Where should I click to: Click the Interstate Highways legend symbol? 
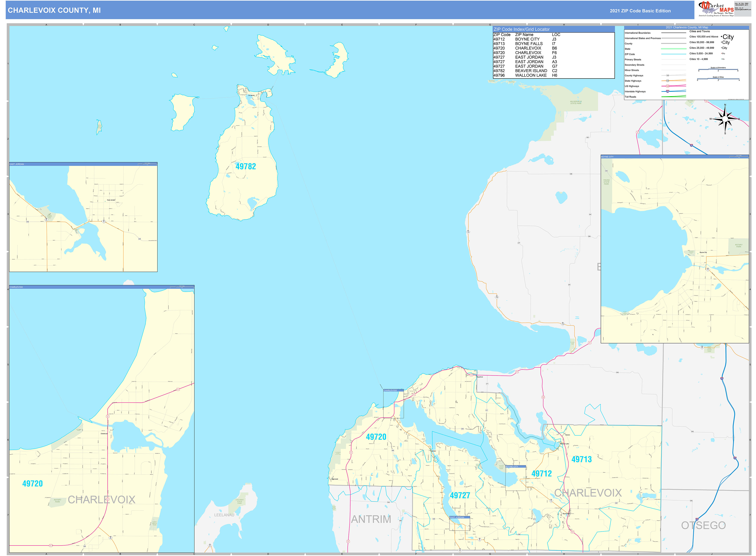(x=668, y=91)
